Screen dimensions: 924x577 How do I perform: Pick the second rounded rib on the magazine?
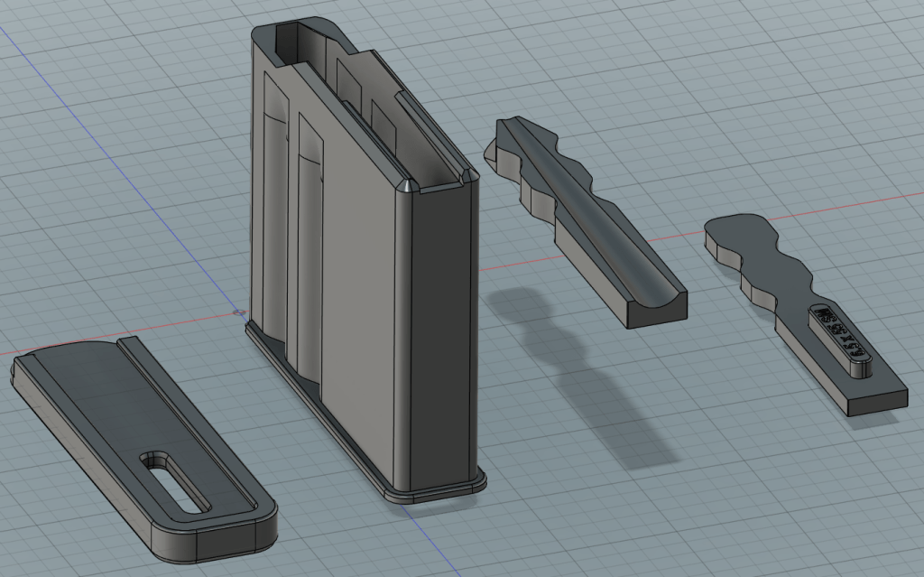point(307,253)
